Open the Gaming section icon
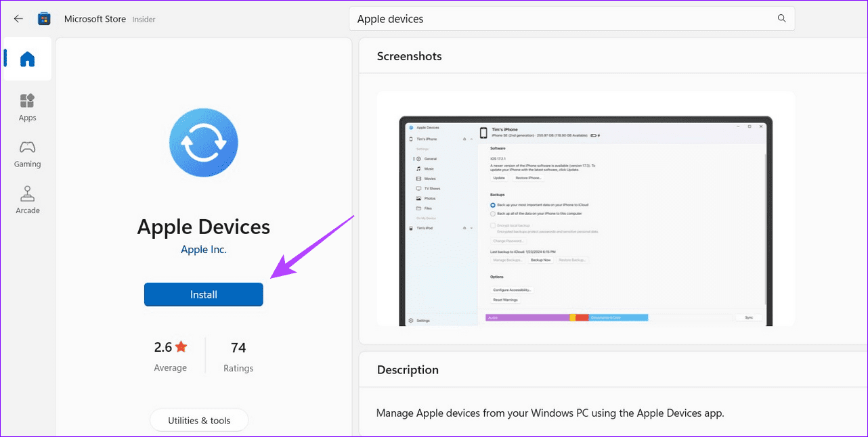This screenshot has height=437, width=868. (27, 147)
